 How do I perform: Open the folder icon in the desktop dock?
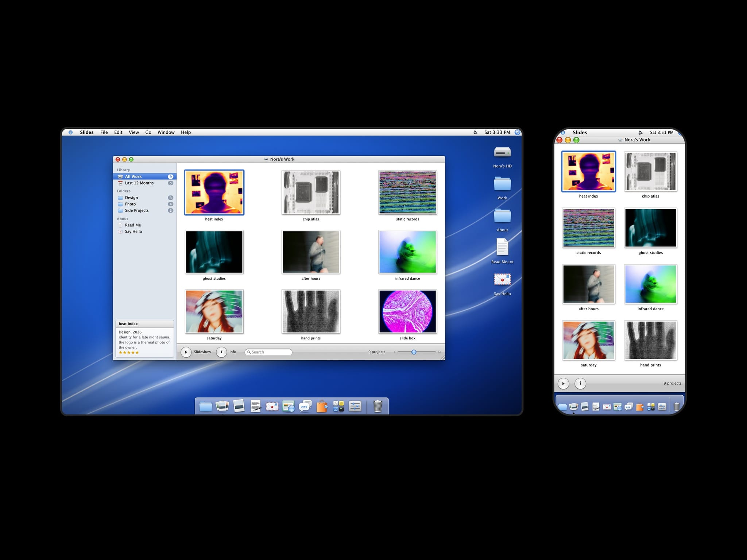click(206, 406)
